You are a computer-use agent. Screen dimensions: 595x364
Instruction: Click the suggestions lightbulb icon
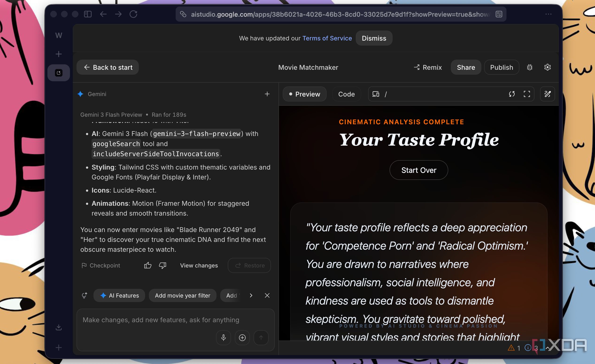(x=84, y=295)
